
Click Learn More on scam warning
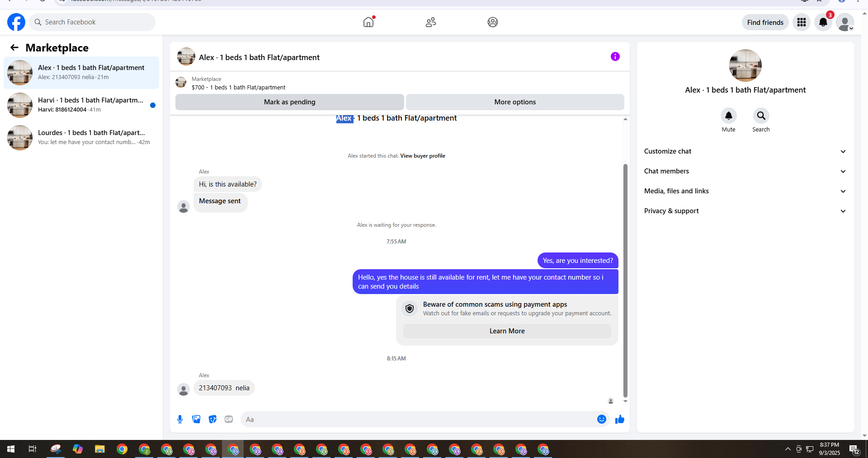[x=507, y=331]
